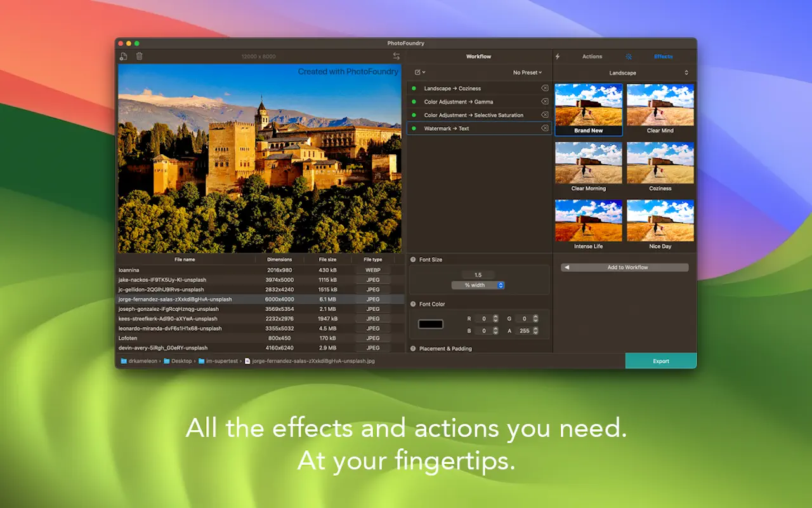
Task: Toggle the Landscape → Coziness green status dot
Action: pyautogui.click(x=414, y=88)
